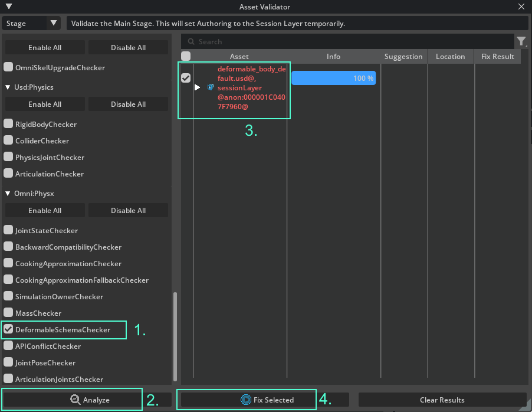Enable the OmniSkelUpgradeChecker checkbox
532x412 pixels.
8,67
